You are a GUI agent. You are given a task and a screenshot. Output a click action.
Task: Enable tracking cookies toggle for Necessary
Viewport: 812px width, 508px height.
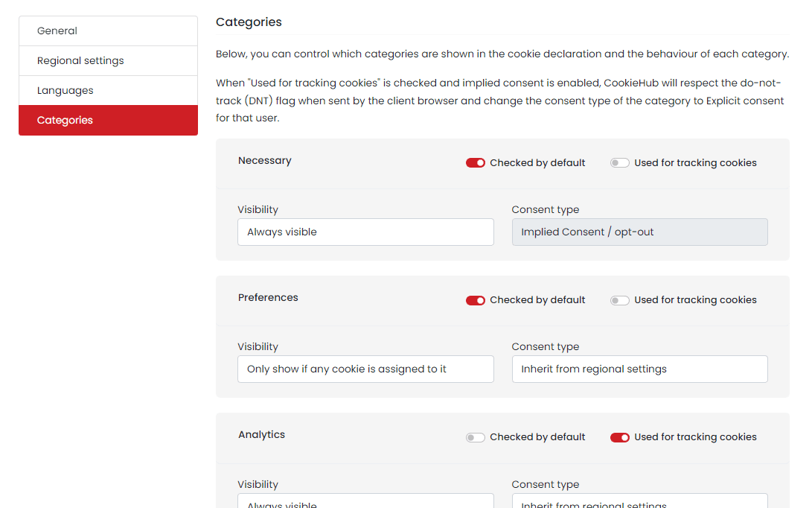coord(619,163)
